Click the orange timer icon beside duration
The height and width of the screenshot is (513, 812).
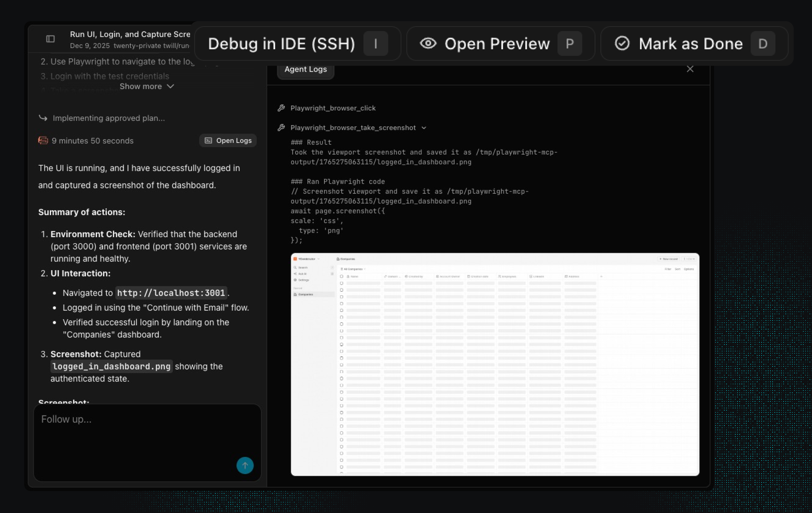(x=43, y=140)
